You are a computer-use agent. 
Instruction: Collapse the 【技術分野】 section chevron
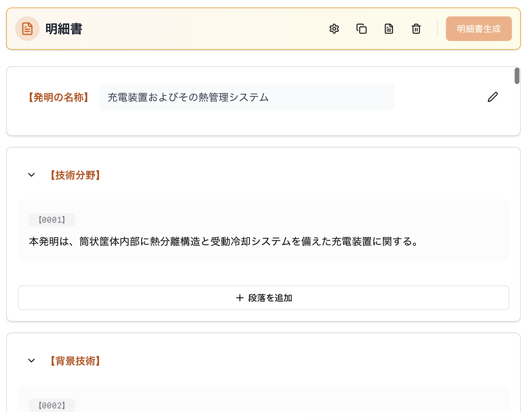(31, 175)
